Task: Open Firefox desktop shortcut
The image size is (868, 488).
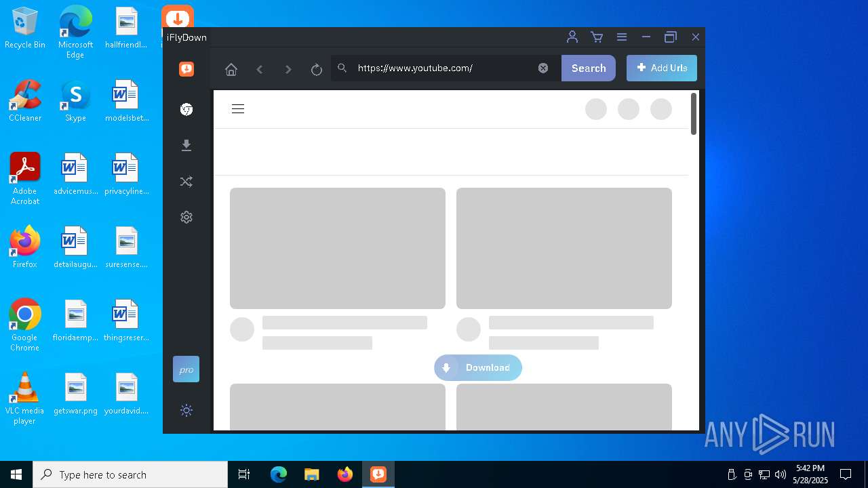Action: (x=25, y=247)
